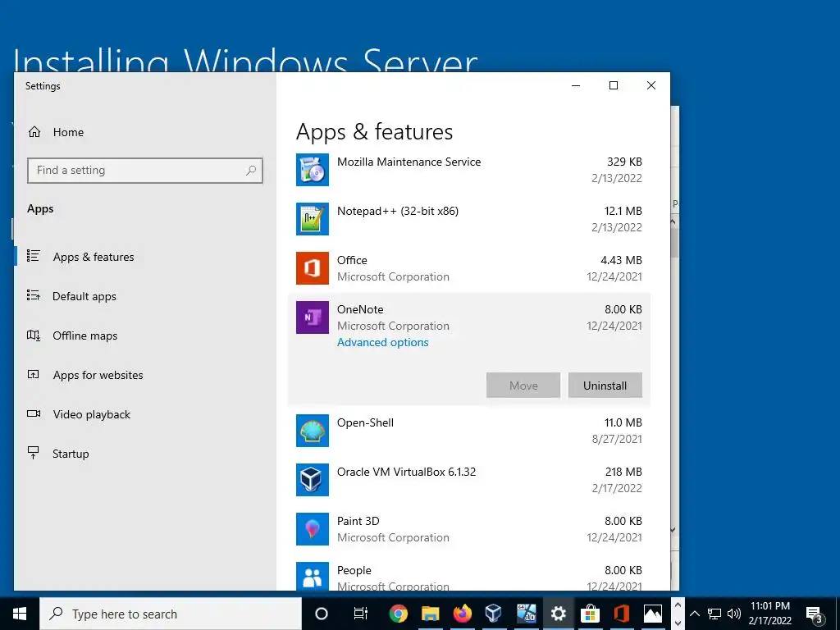
Task: Click the Notepad++ app icon
Action: tap(313, 219)
